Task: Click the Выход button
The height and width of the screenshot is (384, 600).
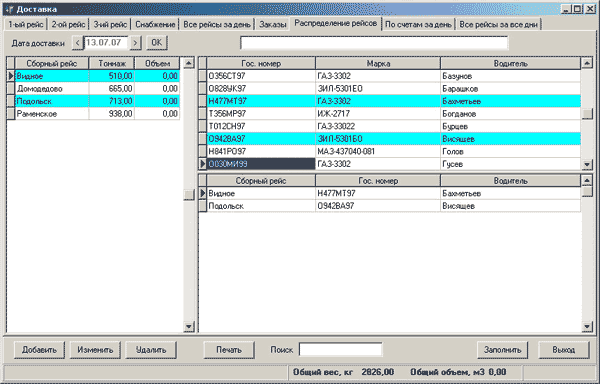Action: pos(564,350)
